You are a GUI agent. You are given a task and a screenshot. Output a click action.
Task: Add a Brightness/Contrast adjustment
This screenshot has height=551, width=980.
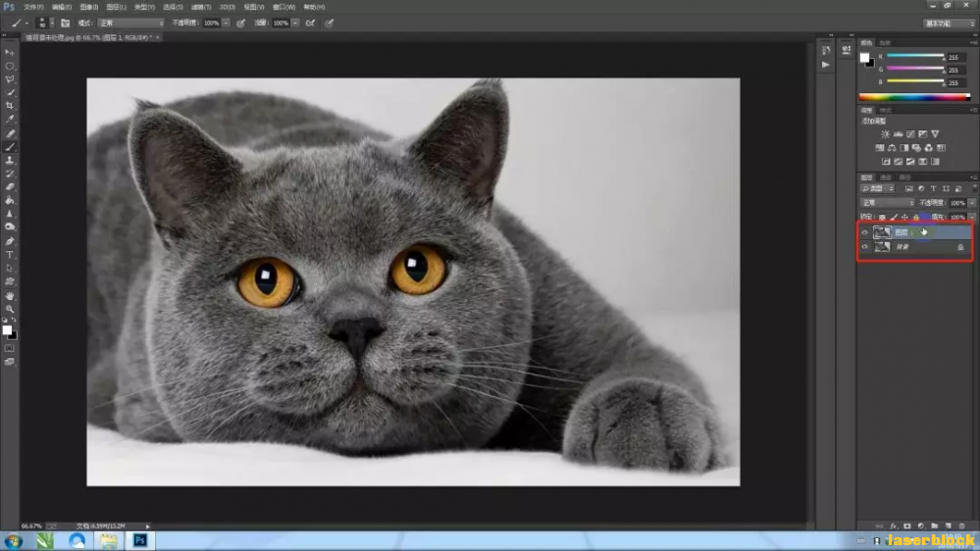(x=885, y=133)
